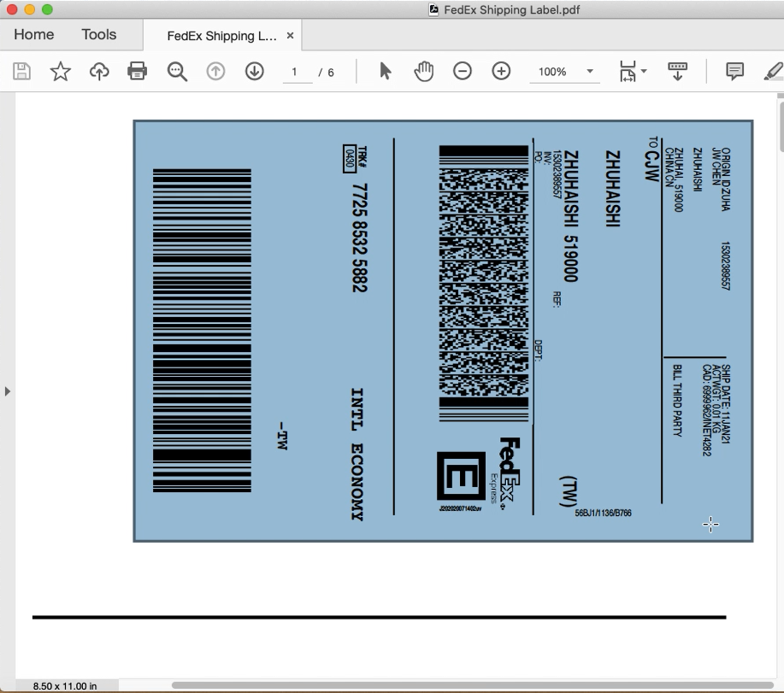Add a comment with speech bubble icon

coord(734,72)
